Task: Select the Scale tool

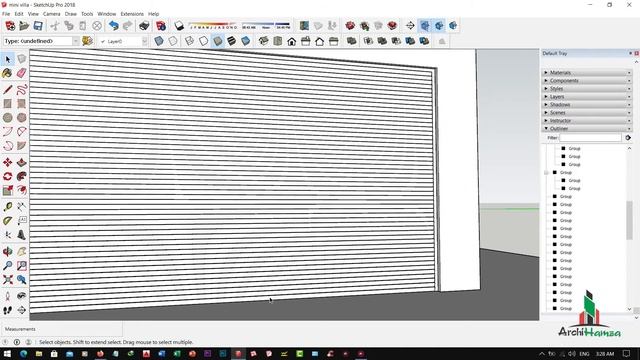Action: point(8,190)
